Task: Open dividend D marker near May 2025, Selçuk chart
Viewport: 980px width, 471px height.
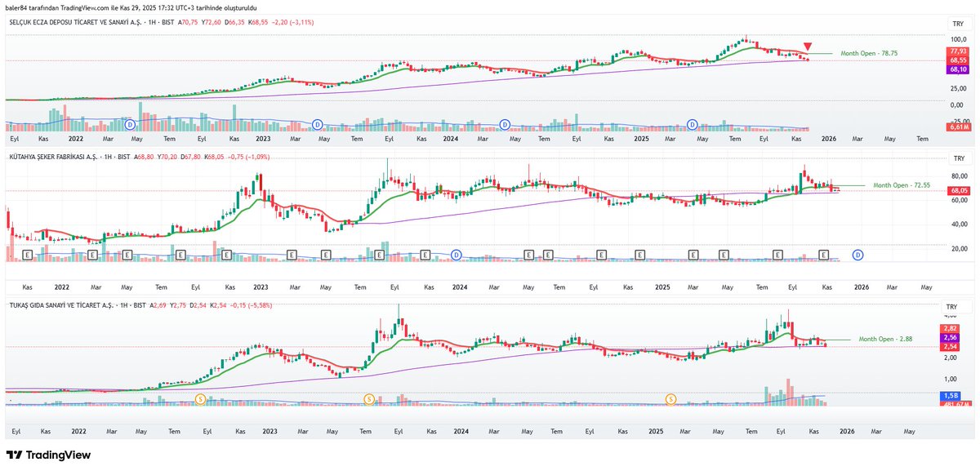Action: coord(692,124)
